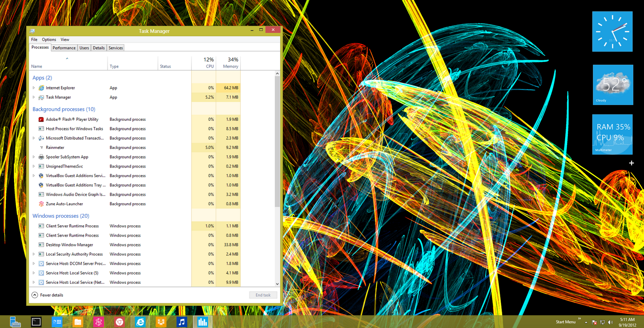Launch Google Chrome from the taskbar

click(x=119, y=322)
